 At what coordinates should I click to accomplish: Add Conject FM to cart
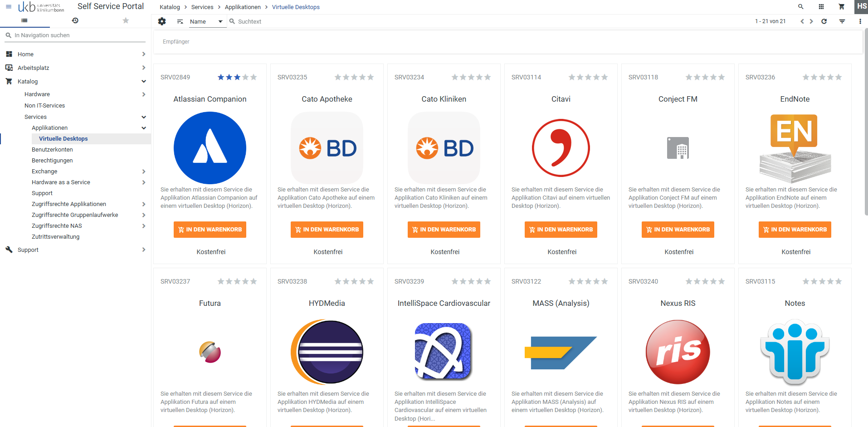(678, 230)
